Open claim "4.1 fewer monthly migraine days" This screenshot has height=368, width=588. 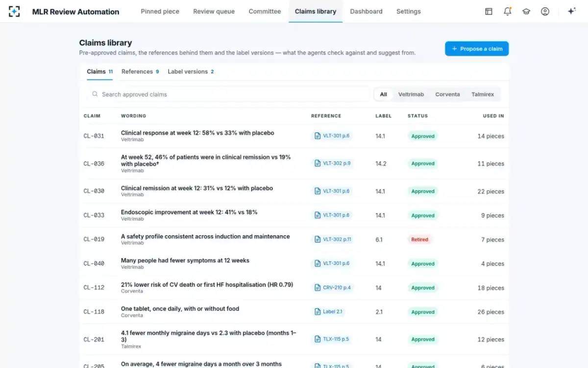[209, 336]
